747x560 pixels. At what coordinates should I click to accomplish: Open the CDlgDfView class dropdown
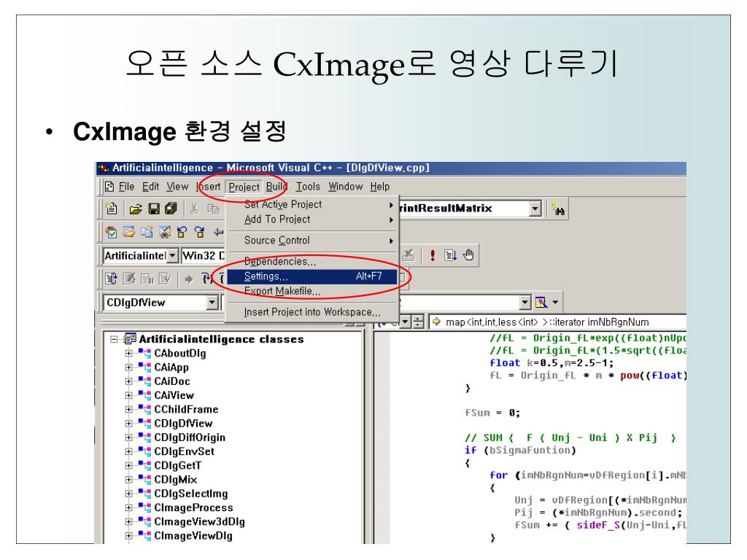click(212, 303)
